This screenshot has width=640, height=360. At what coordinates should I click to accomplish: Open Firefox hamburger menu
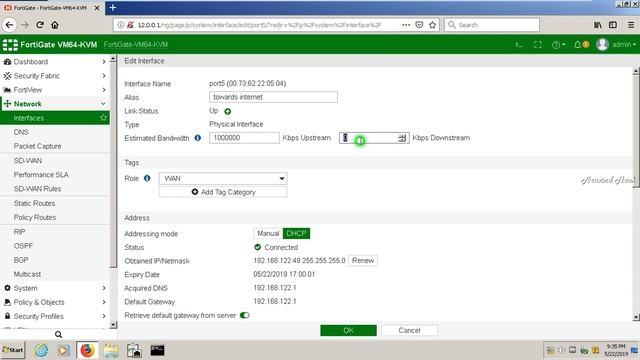coord(631,25)
